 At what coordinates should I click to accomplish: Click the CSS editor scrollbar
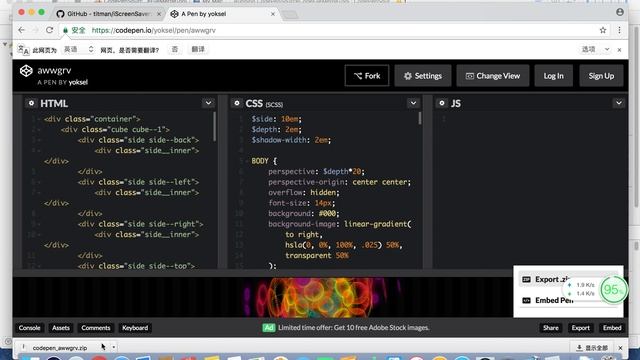point(420,118)
